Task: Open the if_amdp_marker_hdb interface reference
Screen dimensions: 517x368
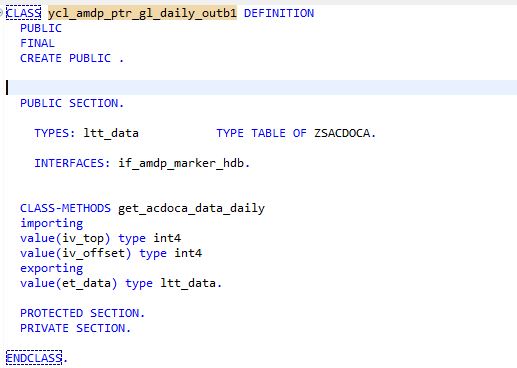Action: pyautogui.click(x=181, y=163)
